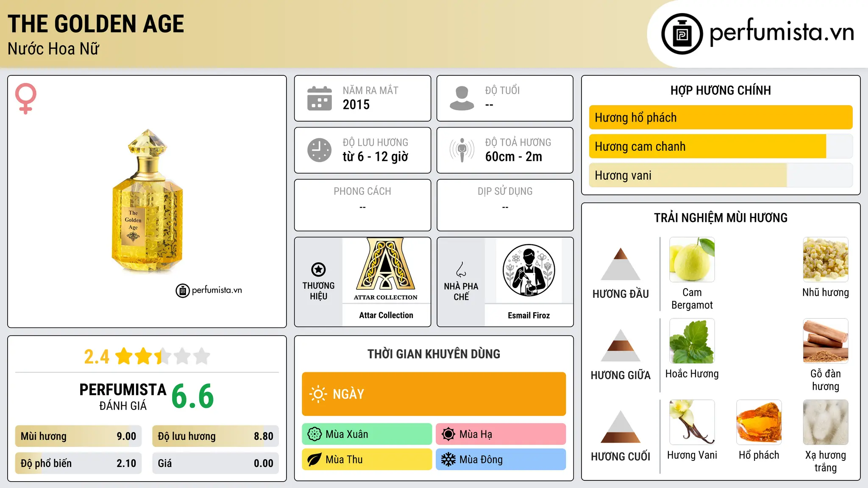Click the 6.6 Perfumista rating score

193,396
